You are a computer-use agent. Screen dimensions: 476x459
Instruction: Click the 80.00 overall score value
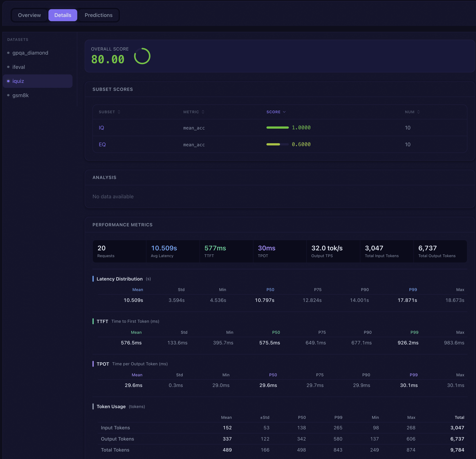pyautogui.click(x=108, y=59)
